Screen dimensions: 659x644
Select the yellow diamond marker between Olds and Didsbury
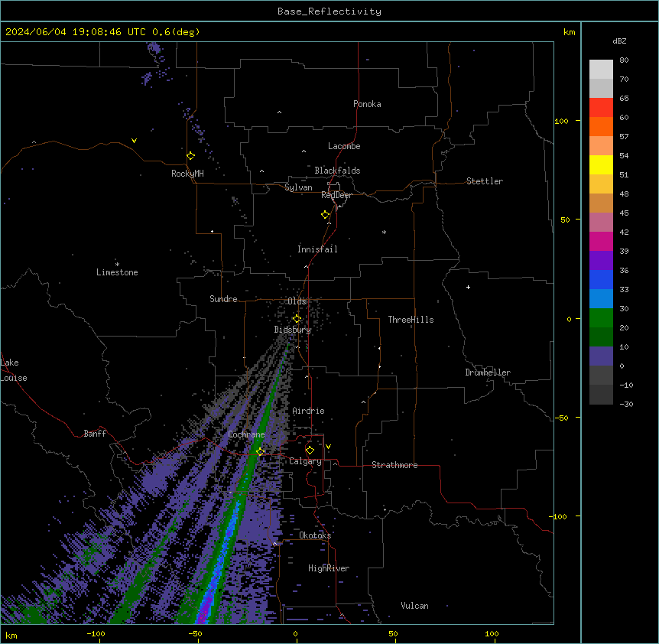(x=297, y=318)
